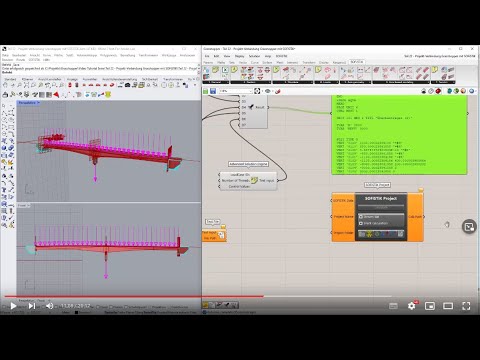The image size is (480, 360).
Task: Click the red preview sphere icon at canvas top right
Action: [x=438, y=91]
